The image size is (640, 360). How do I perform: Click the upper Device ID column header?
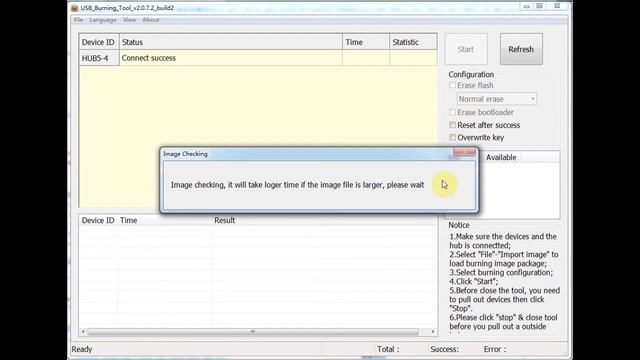(99, 42)
